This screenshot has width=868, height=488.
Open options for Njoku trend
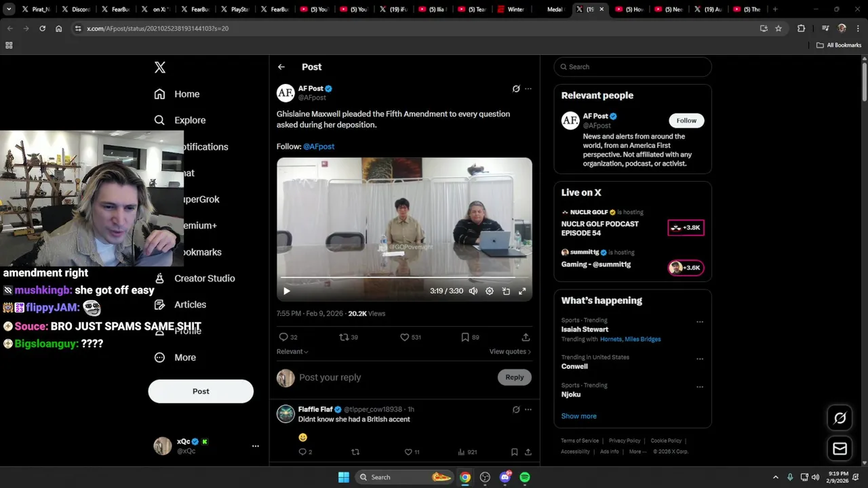700,387
